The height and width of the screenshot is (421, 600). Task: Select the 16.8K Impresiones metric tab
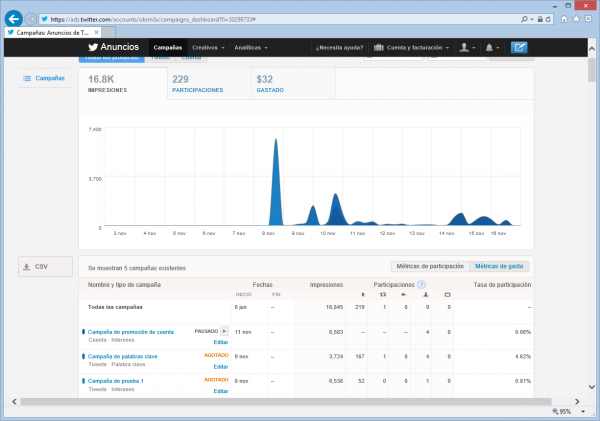click(x=123, y=83)
